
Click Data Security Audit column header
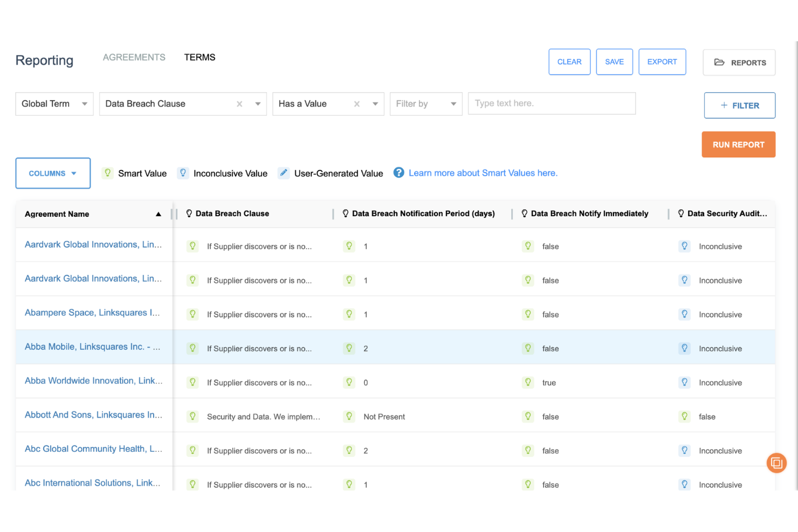coord(727,213)
